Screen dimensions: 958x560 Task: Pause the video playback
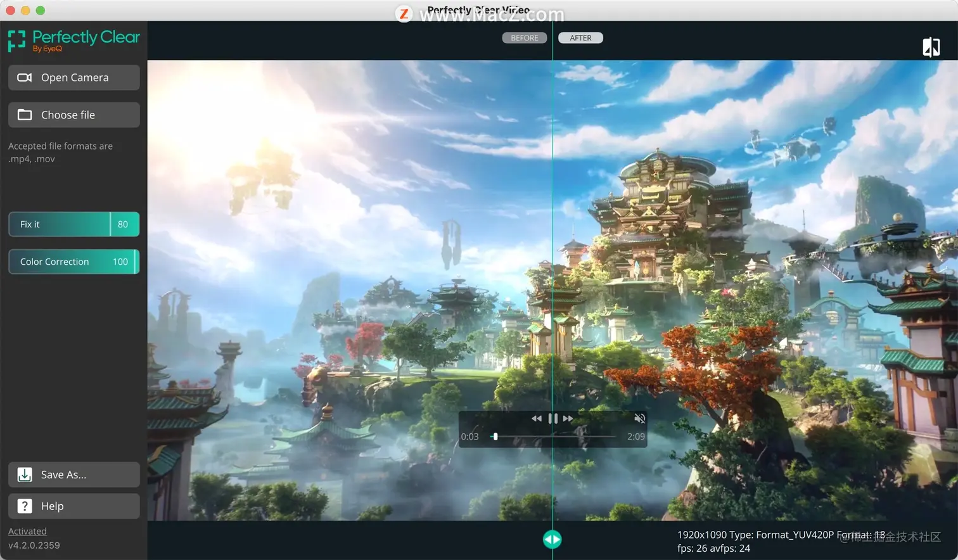(552, 419)
